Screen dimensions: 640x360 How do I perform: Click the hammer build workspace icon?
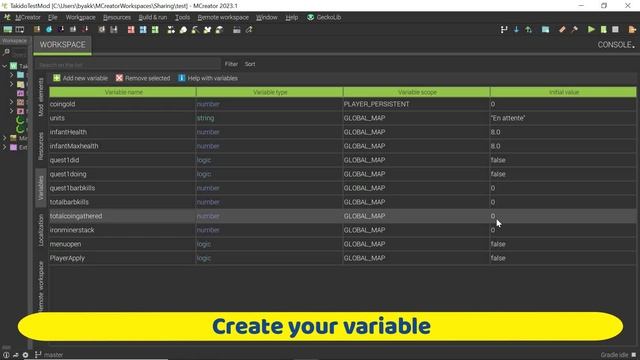click(575, 29)
